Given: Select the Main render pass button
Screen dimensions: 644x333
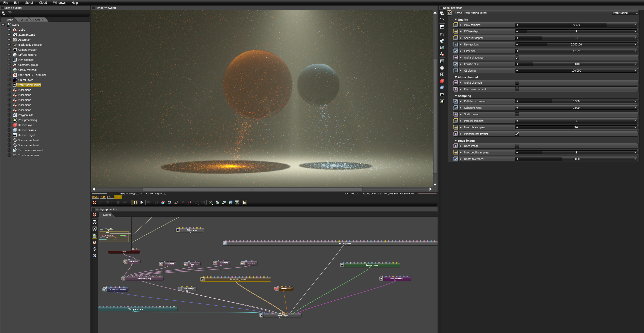Looking at the screenshot, I should click(96, 197).
